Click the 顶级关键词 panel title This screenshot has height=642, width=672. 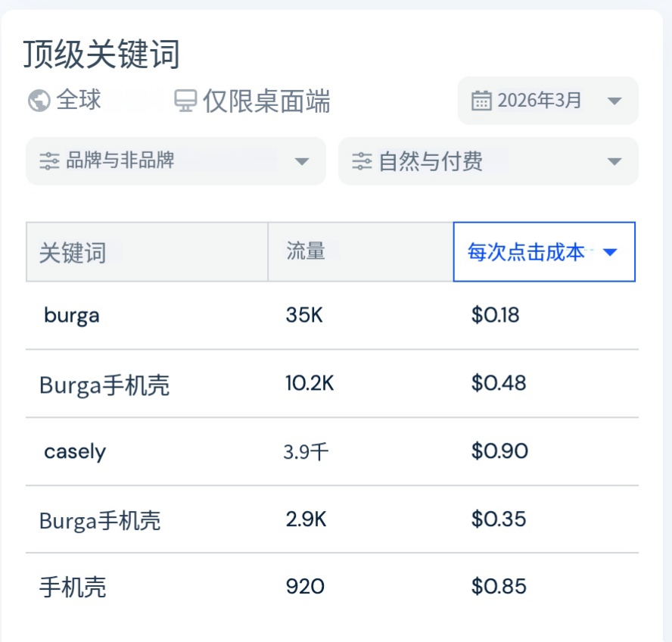101,55
